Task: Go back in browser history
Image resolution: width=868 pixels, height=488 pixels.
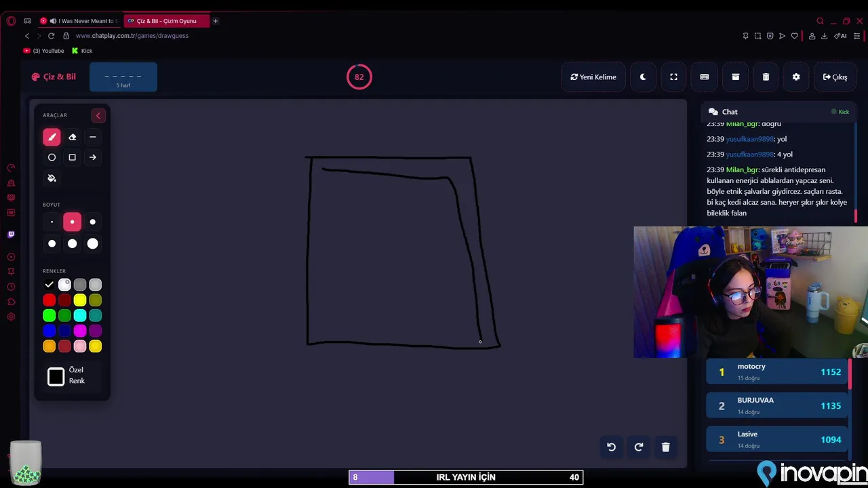Action: [x=27, y=36]
